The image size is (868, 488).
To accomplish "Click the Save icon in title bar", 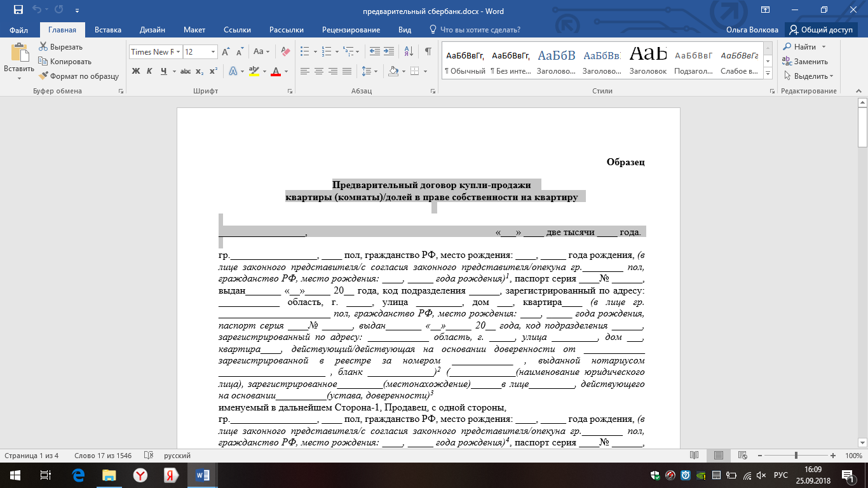I will 18,10.
